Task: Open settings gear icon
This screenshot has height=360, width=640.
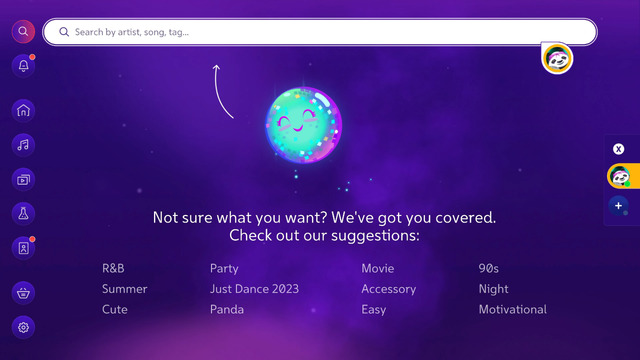Action: (23, 327)
